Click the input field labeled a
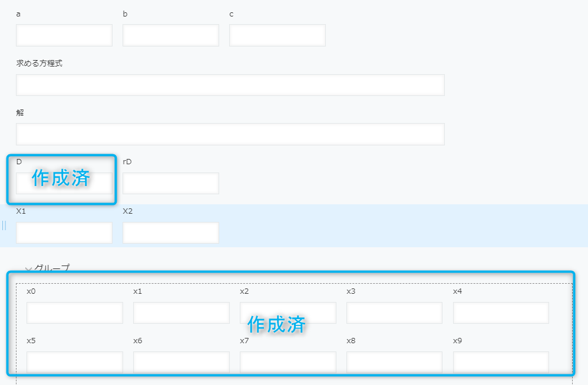 point(64,35)
